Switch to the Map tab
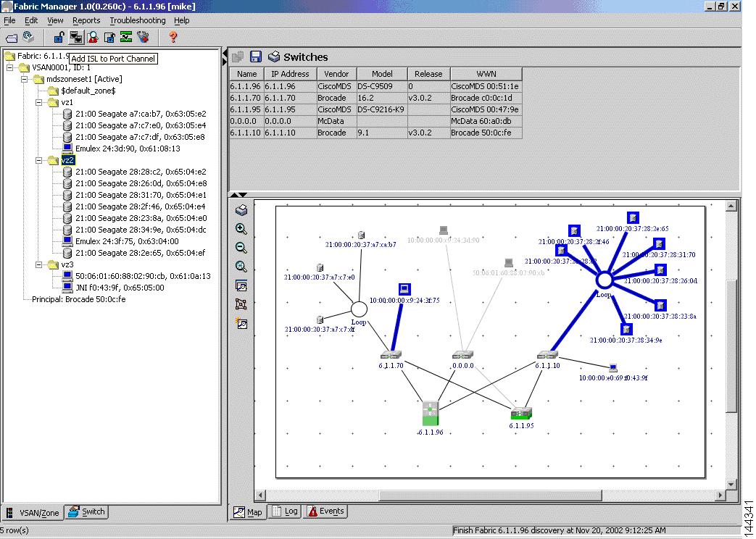The width and height of the screenshot is (756, 539). click(248, 511)
